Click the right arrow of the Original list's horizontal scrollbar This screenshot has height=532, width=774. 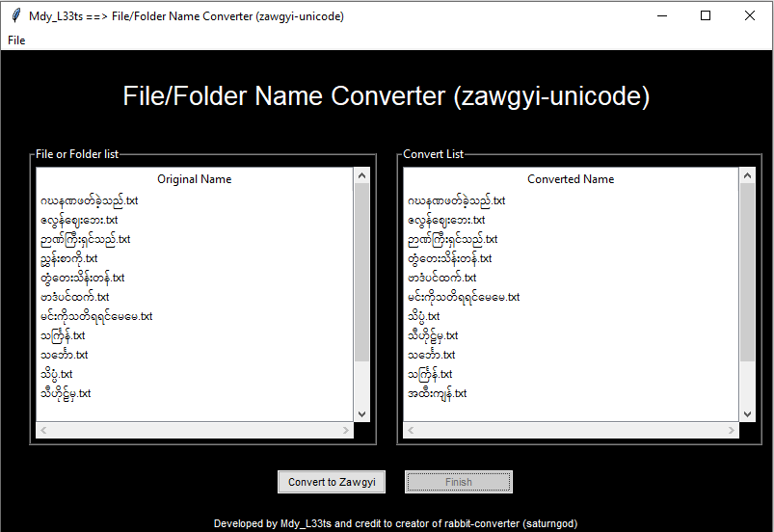tap(346, 431)
